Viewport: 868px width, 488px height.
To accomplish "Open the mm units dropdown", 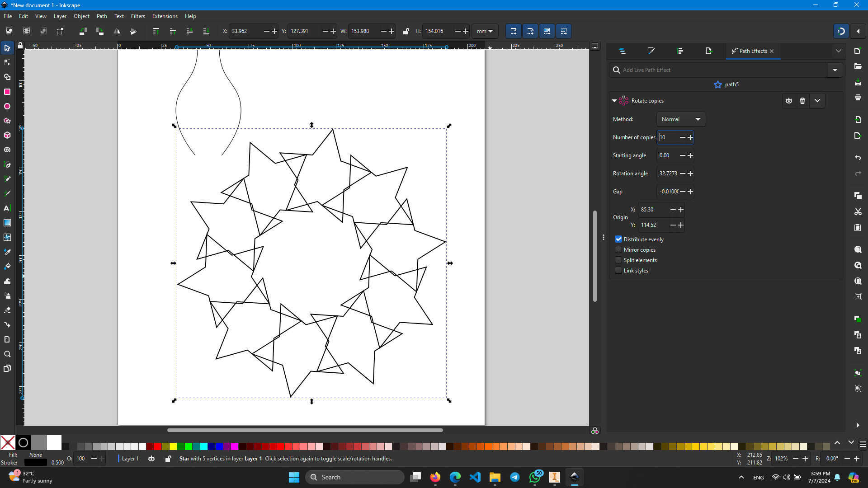I will click(485, 31).
